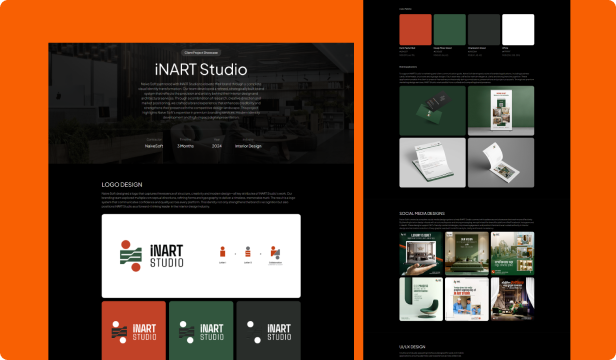Click the combined logo construction icon
616x360 pixels.
pyautogui.click(x=275, y=252)
